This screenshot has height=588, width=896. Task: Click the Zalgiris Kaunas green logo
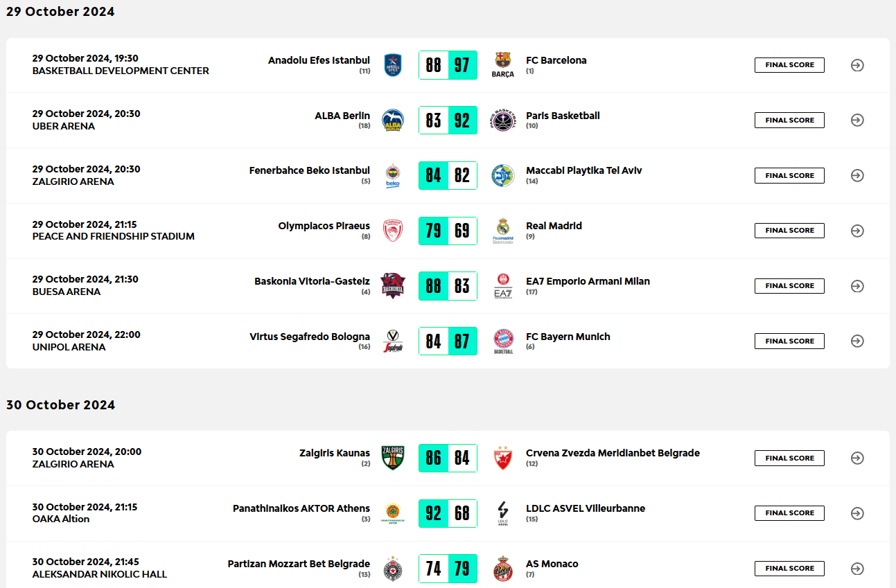(x=393, y=458)
